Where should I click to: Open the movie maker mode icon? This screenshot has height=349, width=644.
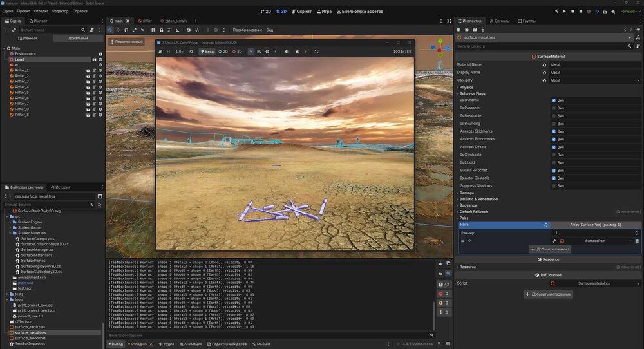[x=613, y=12]
